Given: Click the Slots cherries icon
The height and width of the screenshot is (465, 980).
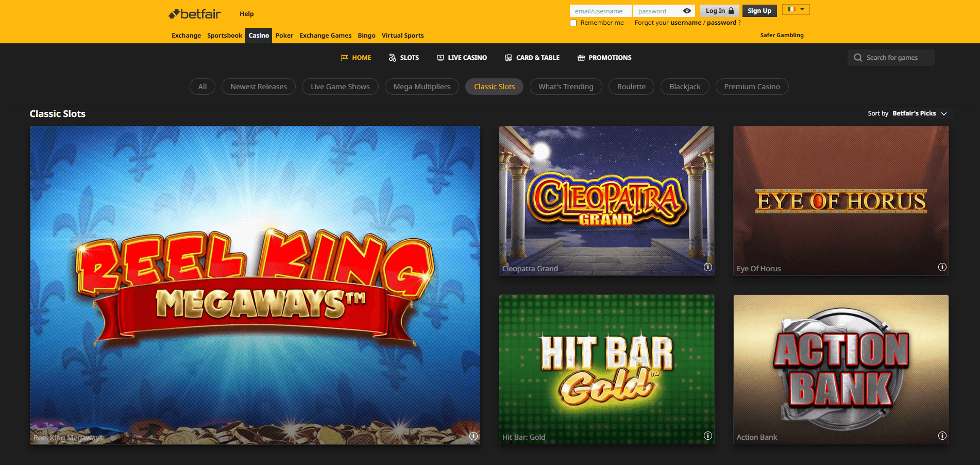Looking at the screenshot, I should [x=393, y=58].
